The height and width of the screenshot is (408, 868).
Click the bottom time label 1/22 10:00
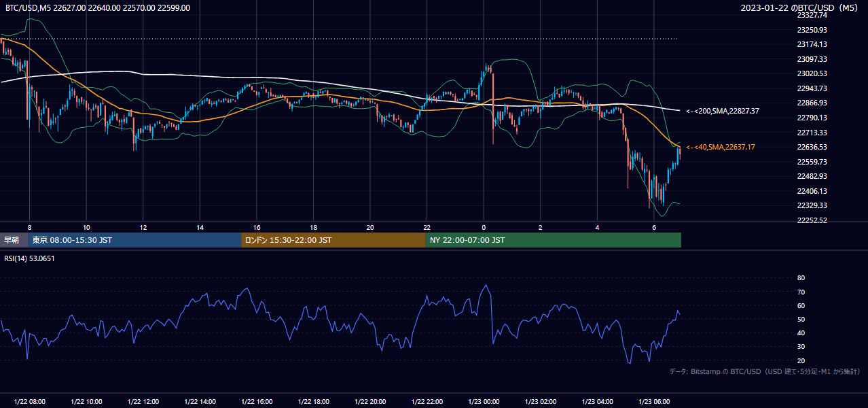pos(86,402)
